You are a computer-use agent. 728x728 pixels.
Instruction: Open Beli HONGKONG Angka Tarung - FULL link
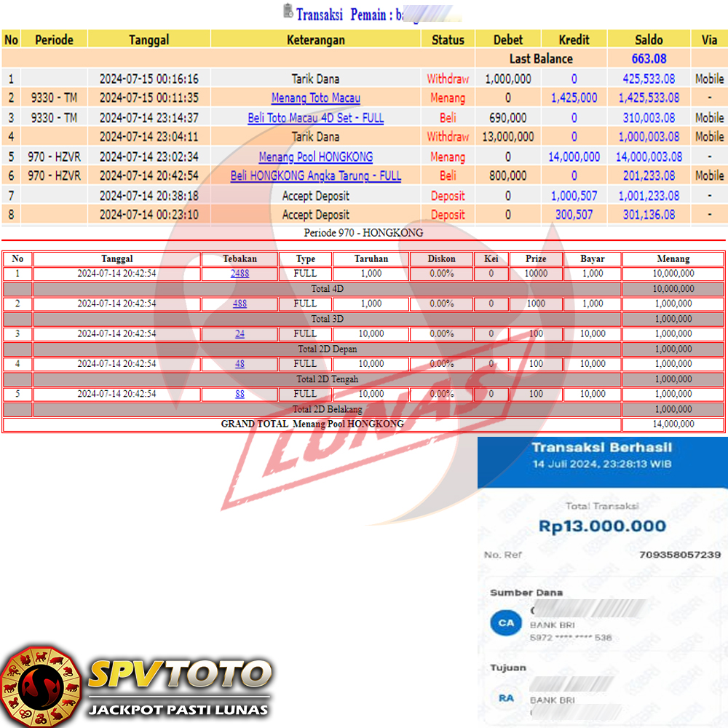coord(315,175)
